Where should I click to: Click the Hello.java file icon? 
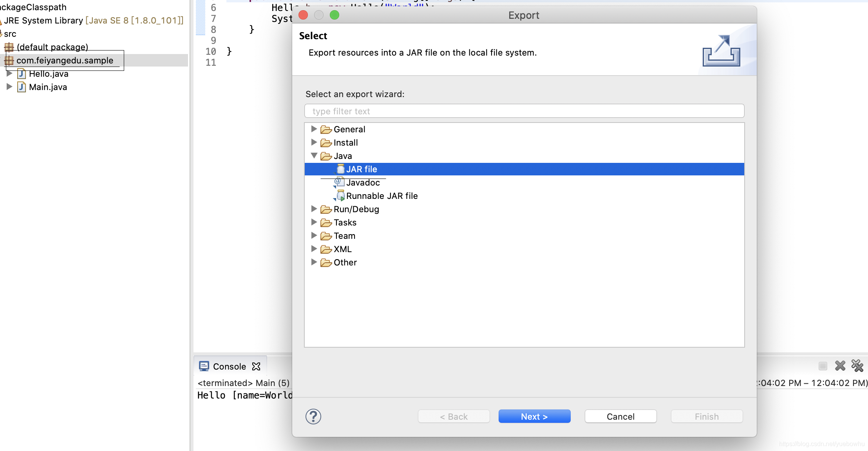[22, 74]
